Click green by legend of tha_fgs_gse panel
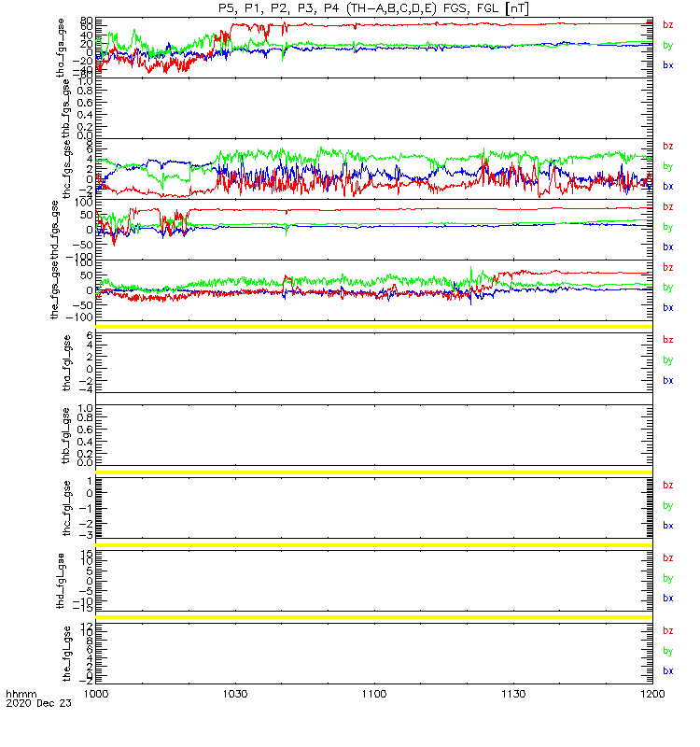This screenshot has width=700, height=747. (x=668, y=45)
